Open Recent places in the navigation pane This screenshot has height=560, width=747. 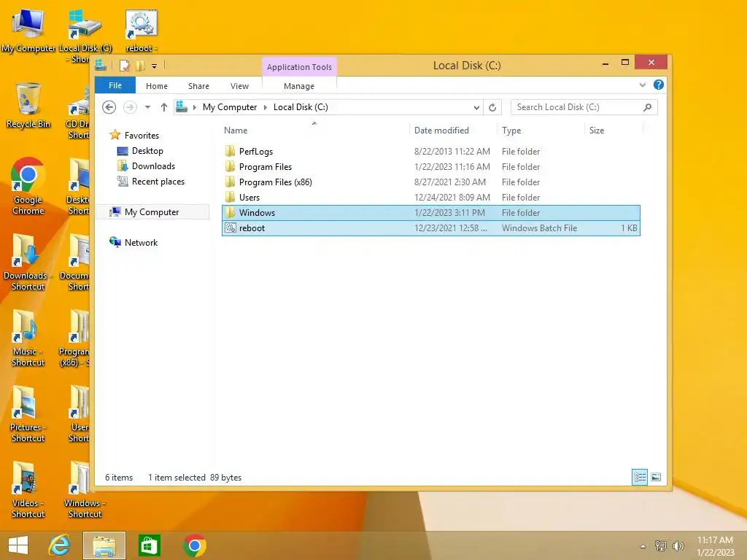[x=158, y=182]
